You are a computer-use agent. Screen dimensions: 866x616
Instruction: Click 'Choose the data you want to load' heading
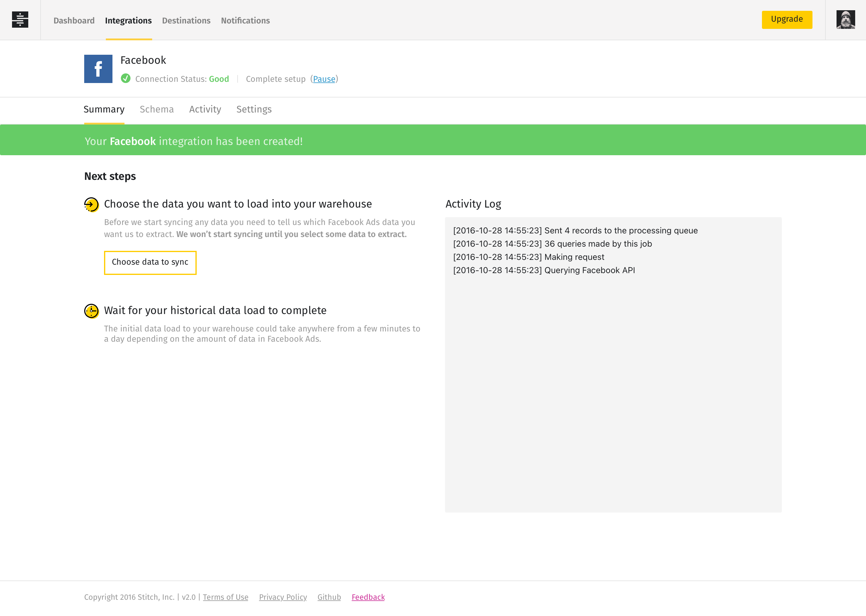(238, 204)
